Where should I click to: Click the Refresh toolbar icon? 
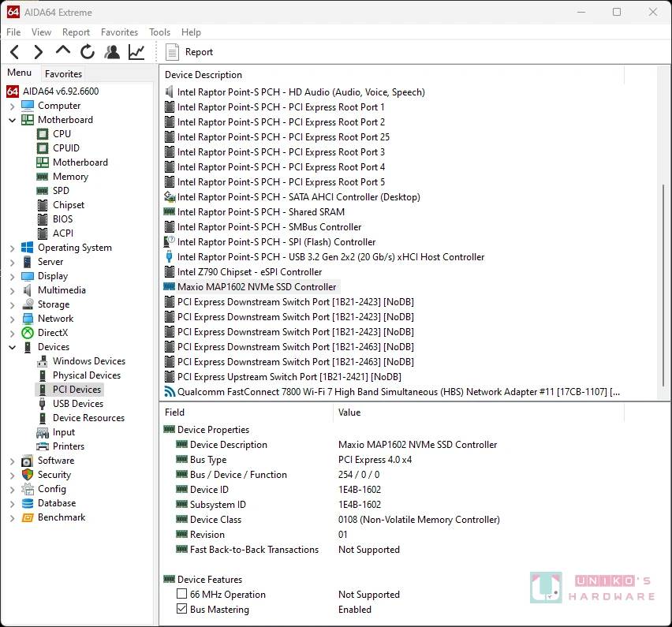coord(88,52)
